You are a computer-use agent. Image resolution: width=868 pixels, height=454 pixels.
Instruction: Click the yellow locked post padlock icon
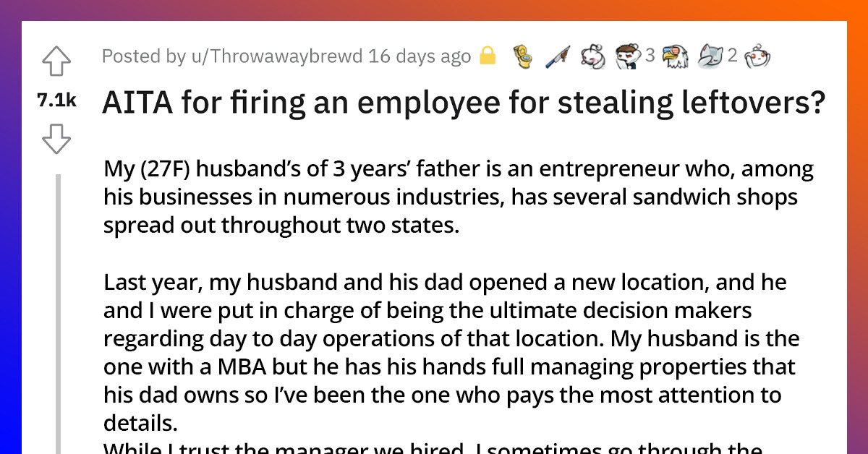(487, 56)
